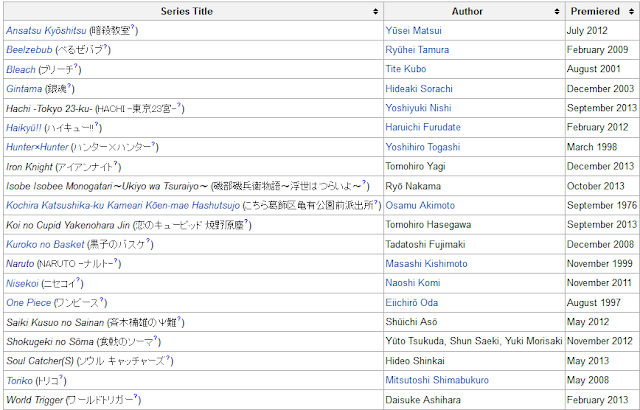Select the August 2001 premiere date
Screen dimensions: 640x410
[593, 69]
